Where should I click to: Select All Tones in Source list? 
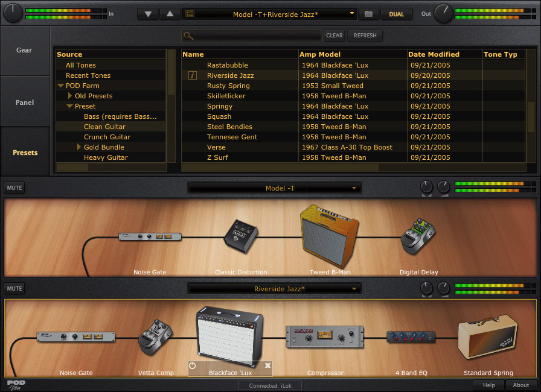pos(110,65)
